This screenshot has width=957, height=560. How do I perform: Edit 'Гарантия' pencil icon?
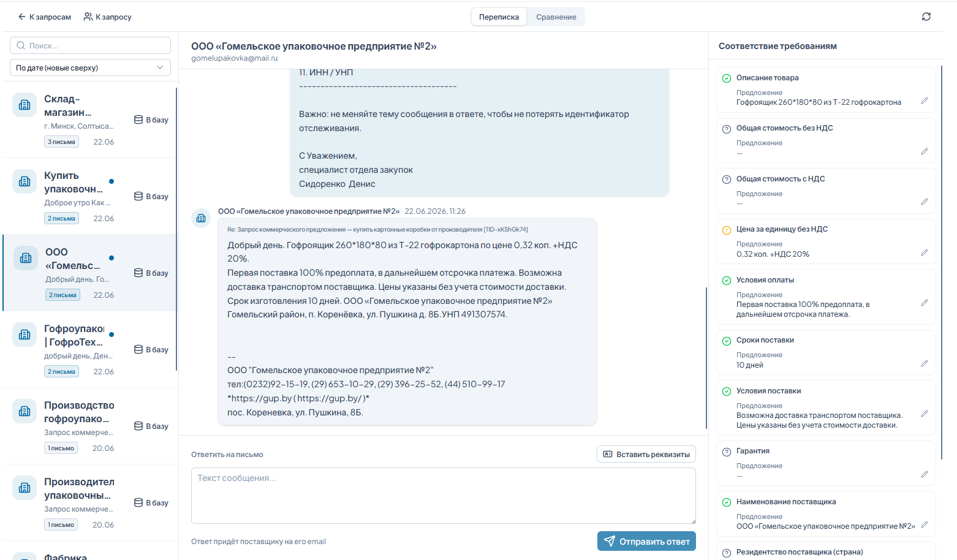coord(925,474)
